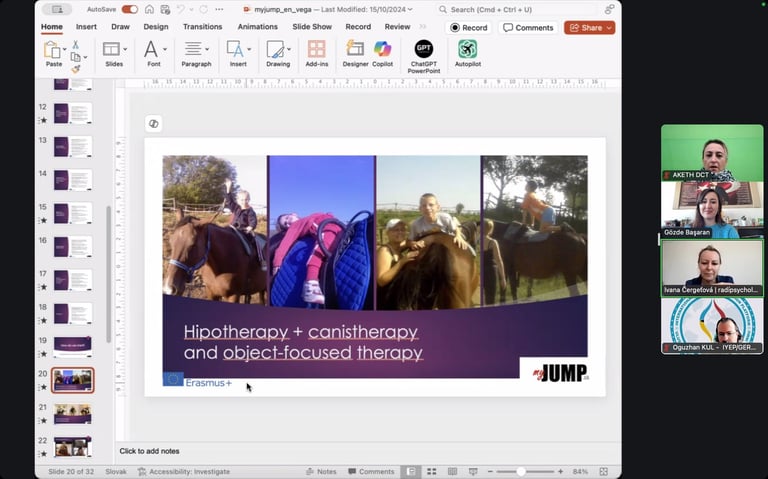This screenshot has height=479, width=768.
Task: Click the Fit slide to window icon
Action: (x=603, y=471)
